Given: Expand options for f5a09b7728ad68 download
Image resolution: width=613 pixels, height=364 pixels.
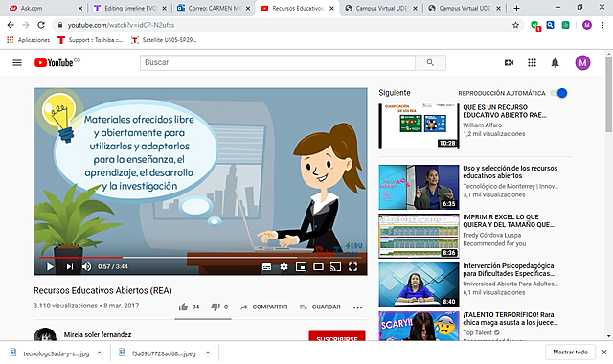Looking at the screenshot, I should point(208,353).
